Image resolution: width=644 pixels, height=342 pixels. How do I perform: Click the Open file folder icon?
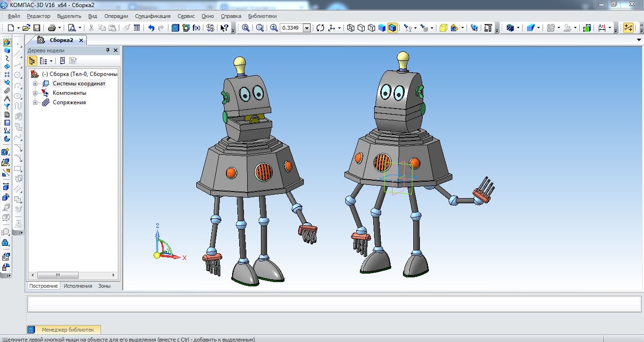26,28
